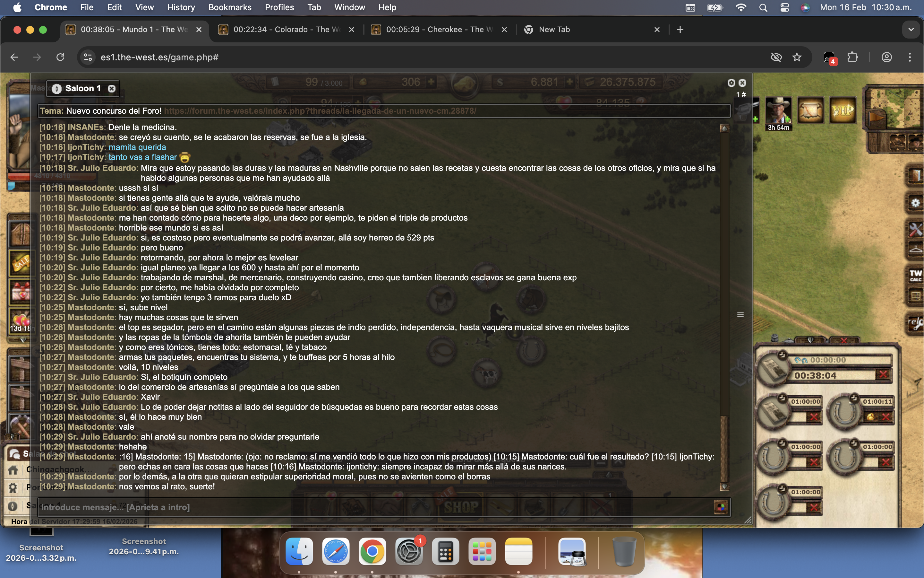Switch to the New Tab browser tab
The width and height of the screenshot is (924, 578).
(592, 30)
